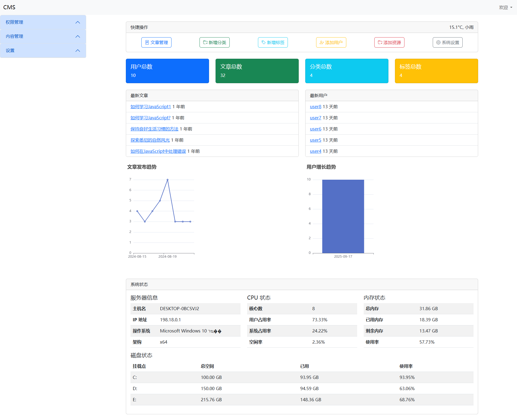Image resolution: width=517 pixels, height=420 pixels.
Task: Open the 欢迎 user dropdown menu
Action: [x=505, y=8]
